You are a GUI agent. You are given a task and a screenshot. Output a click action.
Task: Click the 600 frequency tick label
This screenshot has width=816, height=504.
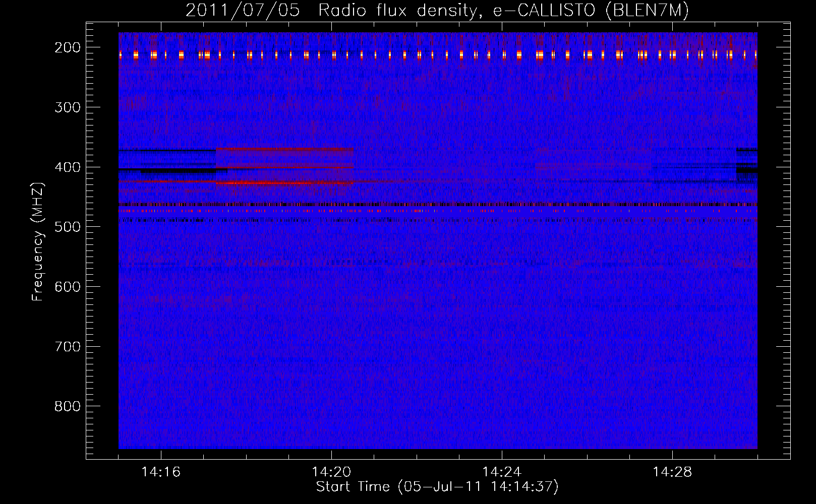[x=67, y=287]
